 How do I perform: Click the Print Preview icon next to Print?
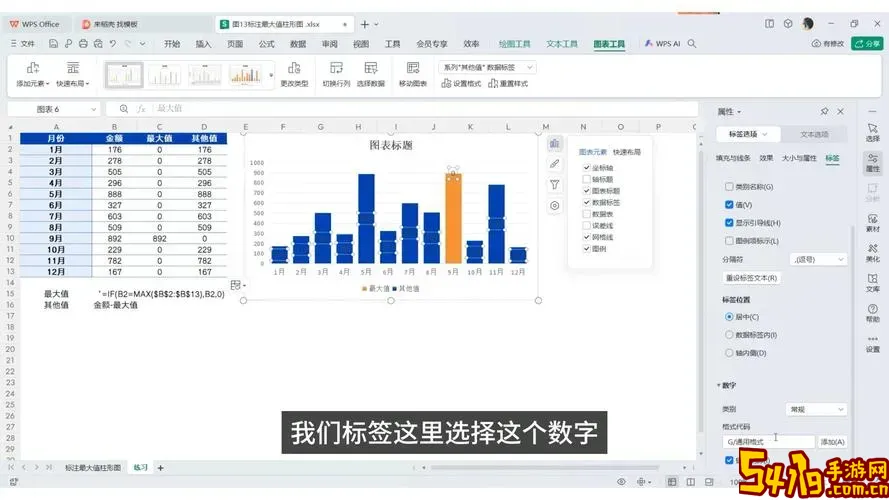[x=98, y=44]
